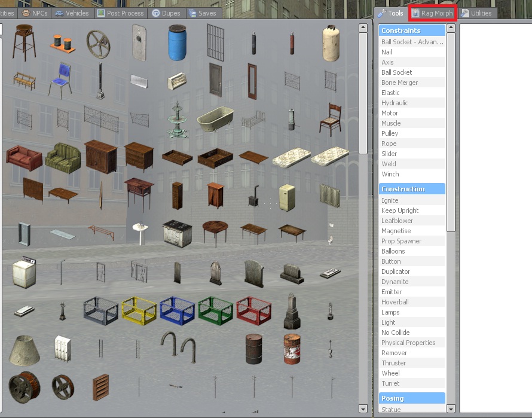Spawn the potbelly stove prop
This screenshot has height=418, width=532.
click(x=253, y=196)
